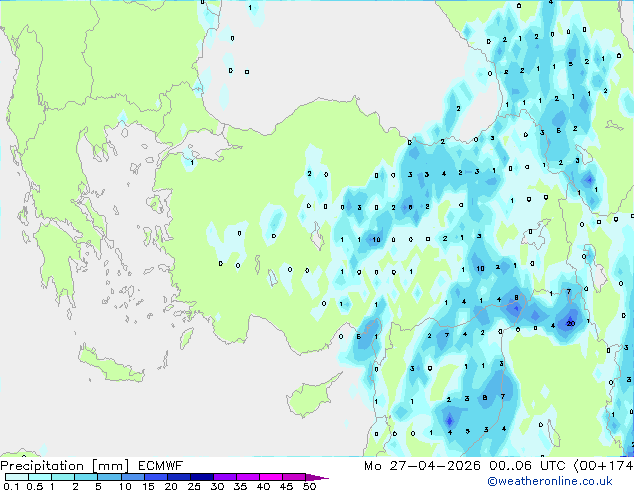Click the legend value '0.1' label
Image resolution: width=634 pixels, height=490 pixels.
point(11,486)
